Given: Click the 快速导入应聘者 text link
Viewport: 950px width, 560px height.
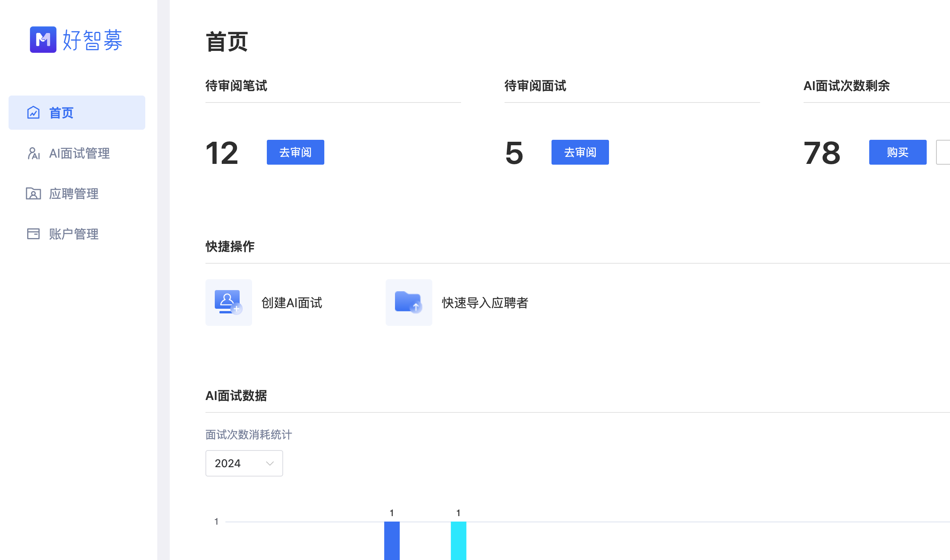Looking at the screenshot, I should (x=485, y=303).
